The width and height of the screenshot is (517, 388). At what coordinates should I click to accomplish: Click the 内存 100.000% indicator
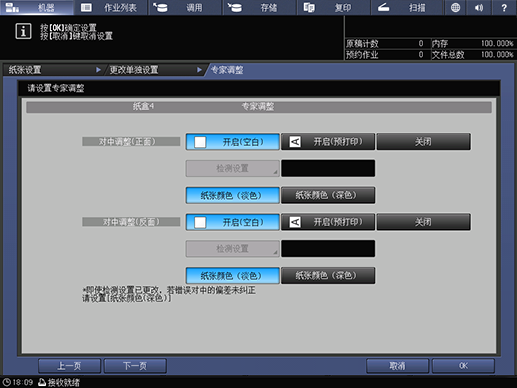pyautogui.click(x=473, y=43)
